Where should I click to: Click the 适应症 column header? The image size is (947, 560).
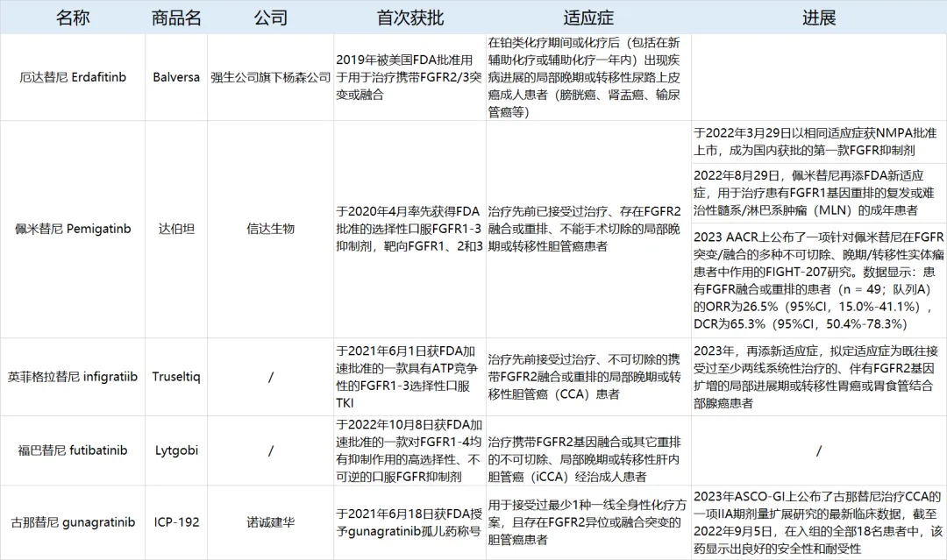point(587,18)
